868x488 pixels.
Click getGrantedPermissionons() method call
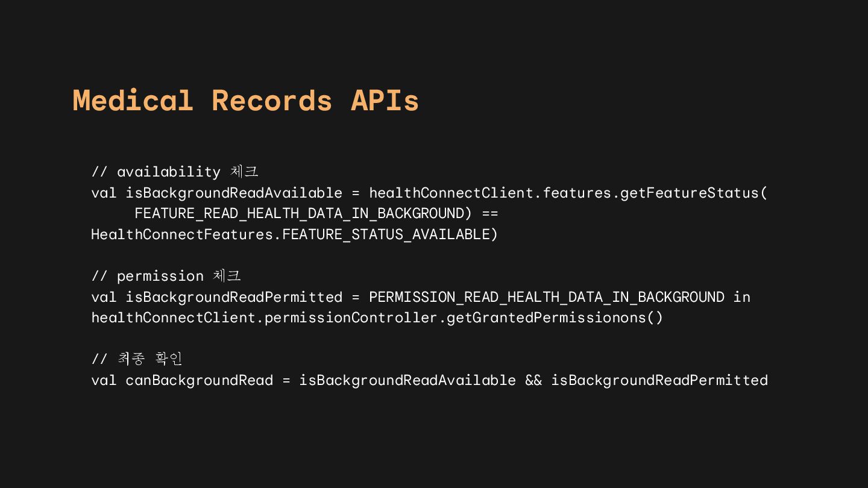point(555,318)
